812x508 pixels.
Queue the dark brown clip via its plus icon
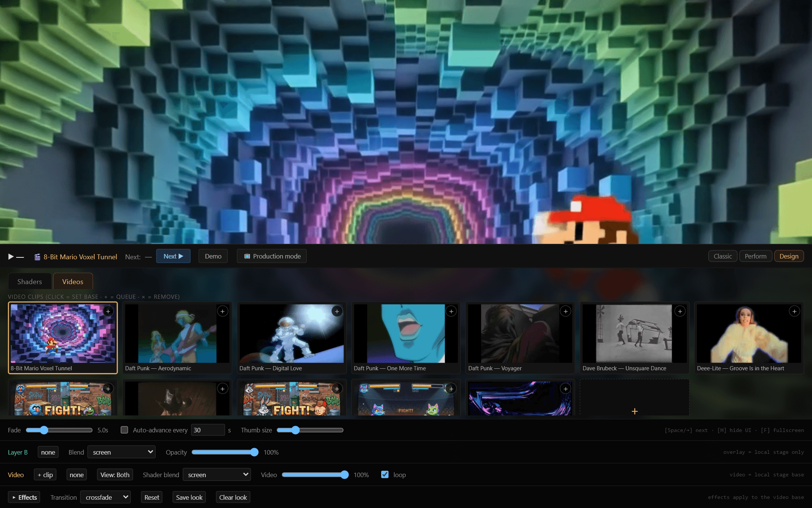(223, 389)
